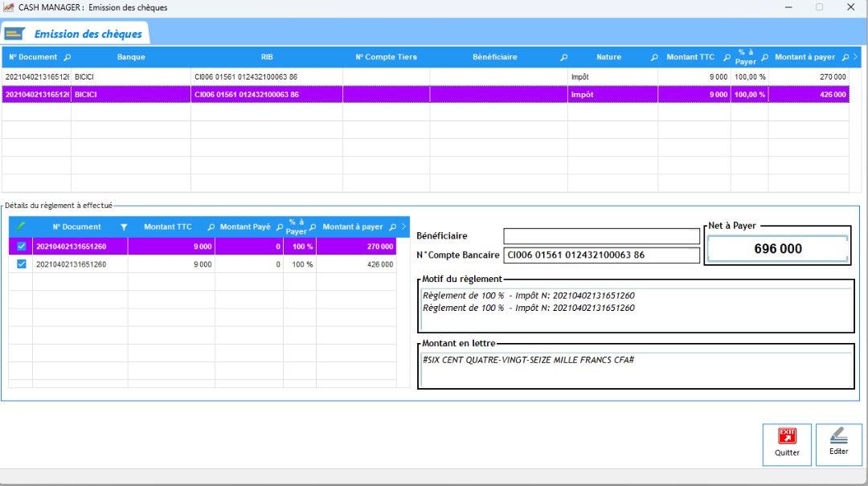Sort by the Banque column header

coord(131,57)
